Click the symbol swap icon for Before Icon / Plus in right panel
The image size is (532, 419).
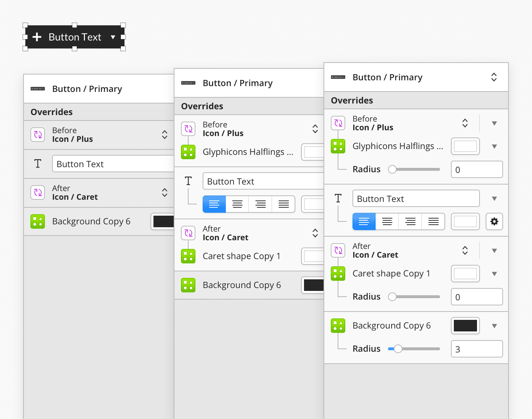[338, 123]
